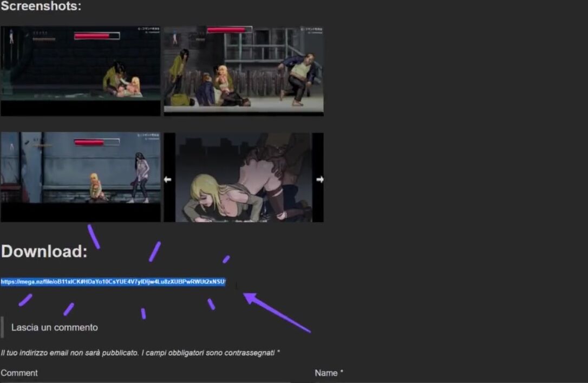Viewport: 588px width, 383px height.
Task: Open the illustrated screenshot with city skyline
Action: pos(244,177)
